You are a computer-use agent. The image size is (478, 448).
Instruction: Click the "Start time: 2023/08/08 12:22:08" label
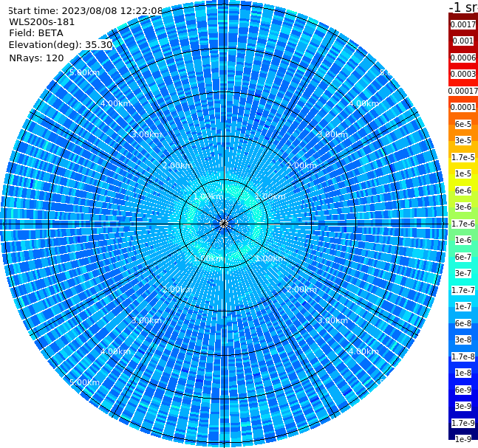pos(86,11)
